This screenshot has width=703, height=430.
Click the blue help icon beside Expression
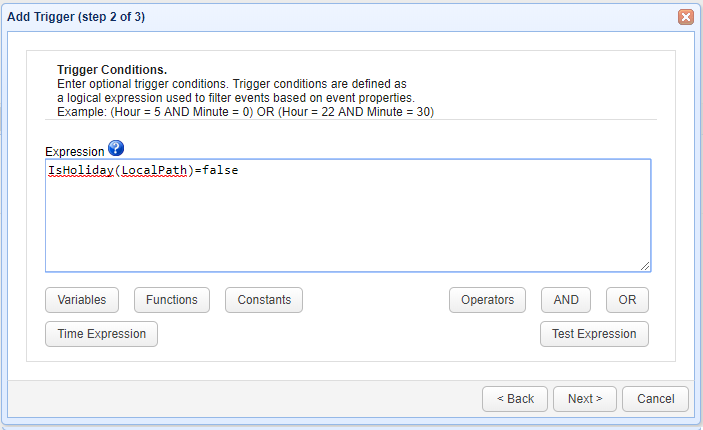115,149
